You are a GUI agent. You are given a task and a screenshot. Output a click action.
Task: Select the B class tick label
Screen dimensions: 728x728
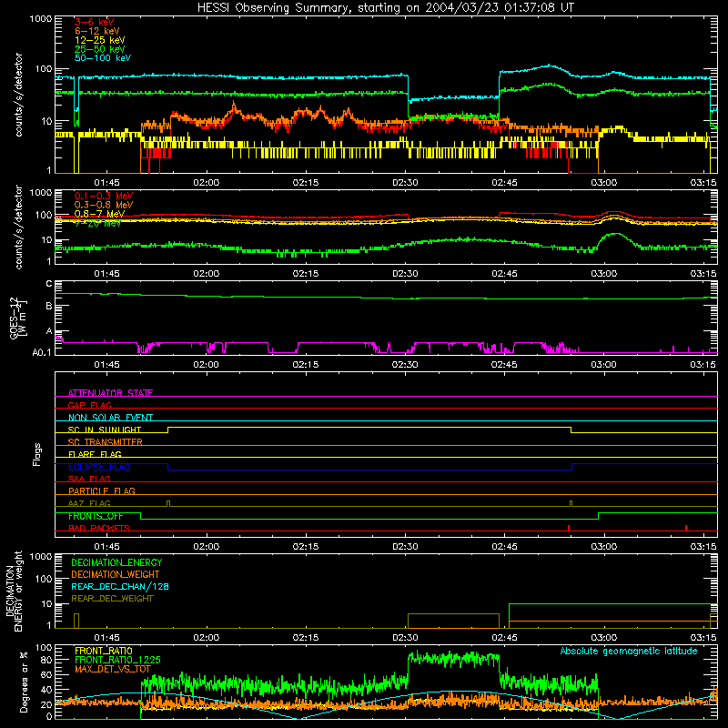[x=49, y=306]
